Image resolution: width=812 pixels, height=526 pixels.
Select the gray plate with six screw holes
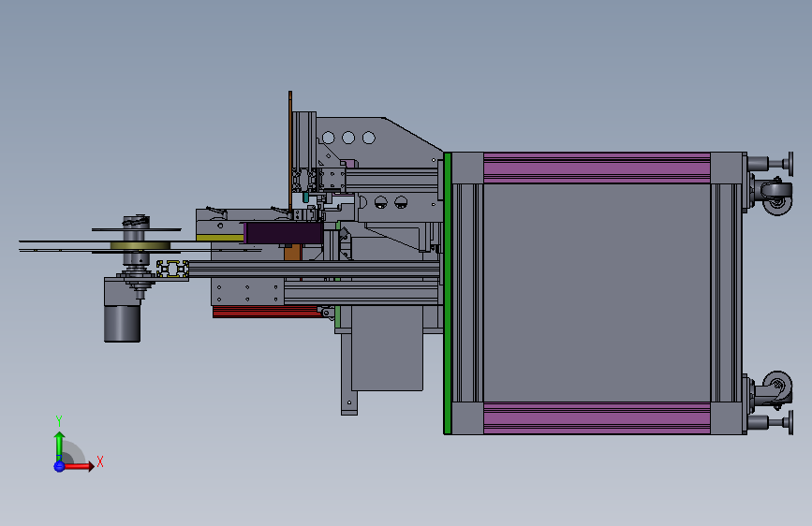pyautogui.click(x=247, y=293)
